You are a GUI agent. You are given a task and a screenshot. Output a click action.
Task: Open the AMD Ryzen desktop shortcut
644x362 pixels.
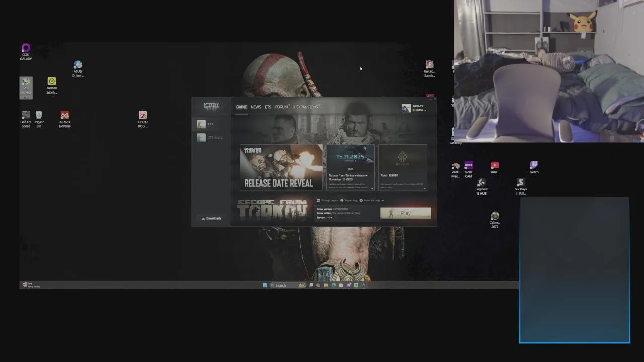[x=456, y=170]
